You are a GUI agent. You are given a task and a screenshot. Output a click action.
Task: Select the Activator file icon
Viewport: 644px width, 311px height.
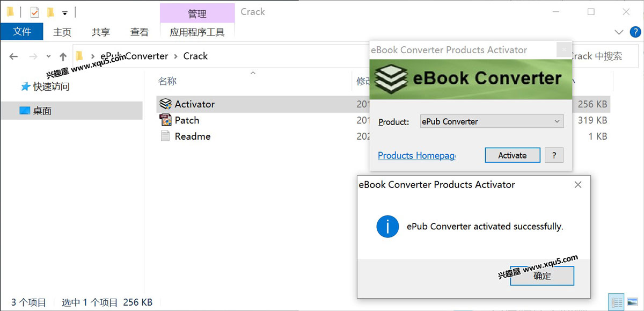[x=166, y=104]
